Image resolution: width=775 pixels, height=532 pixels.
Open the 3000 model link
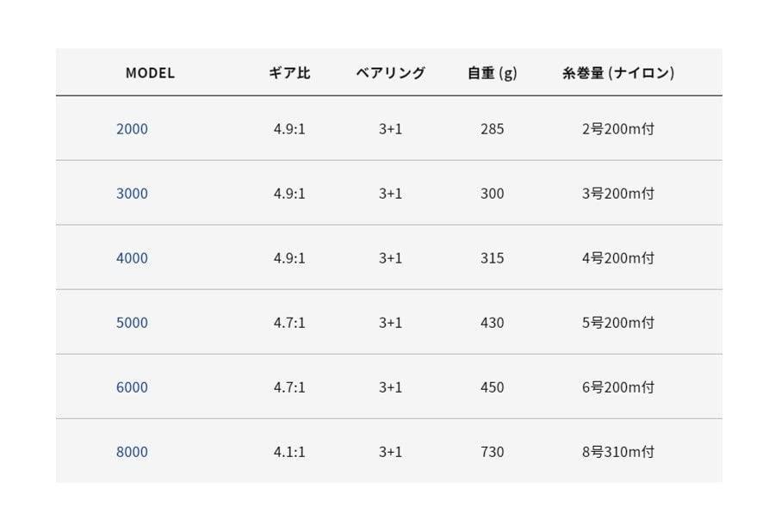tap(132, 194)
